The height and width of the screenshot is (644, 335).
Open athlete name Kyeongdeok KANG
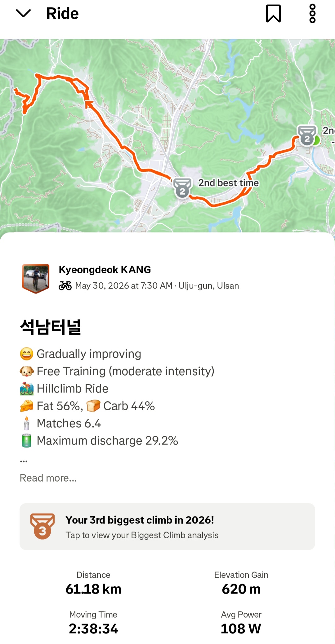click(x=105, y=270)
